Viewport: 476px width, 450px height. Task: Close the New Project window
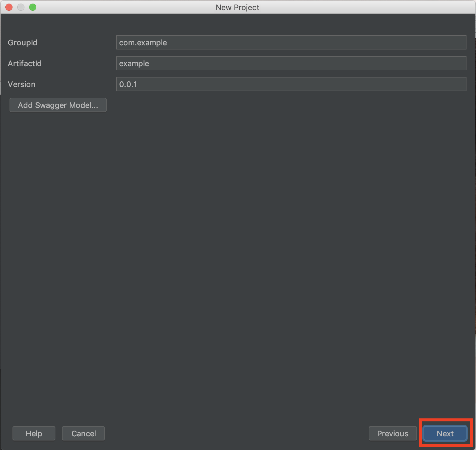tap(9, 7)
